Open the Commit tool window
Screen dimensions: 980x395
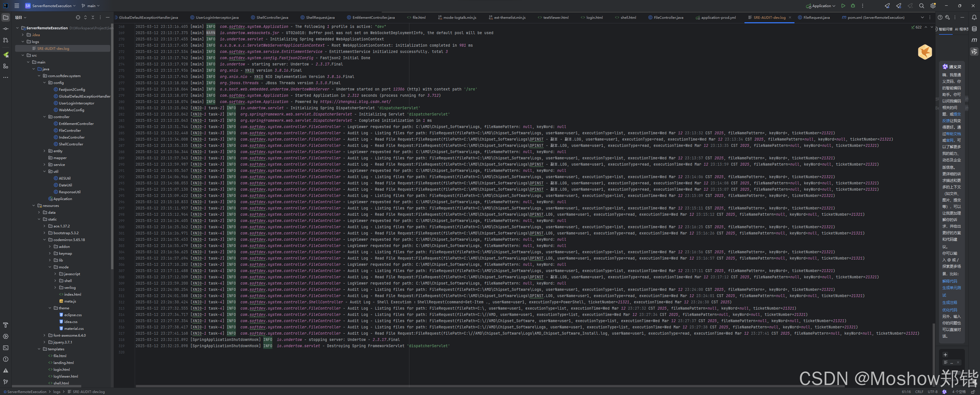coord(5,28)
